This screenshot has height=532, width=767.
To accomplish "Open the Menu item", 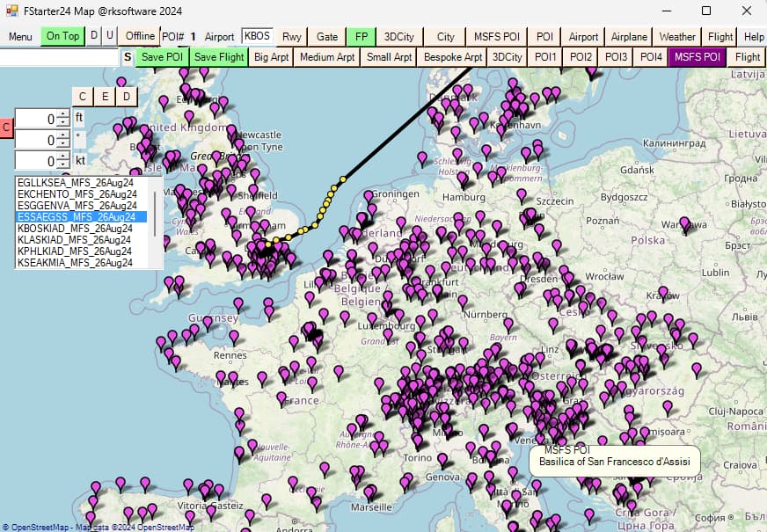I will click(20, 36).
